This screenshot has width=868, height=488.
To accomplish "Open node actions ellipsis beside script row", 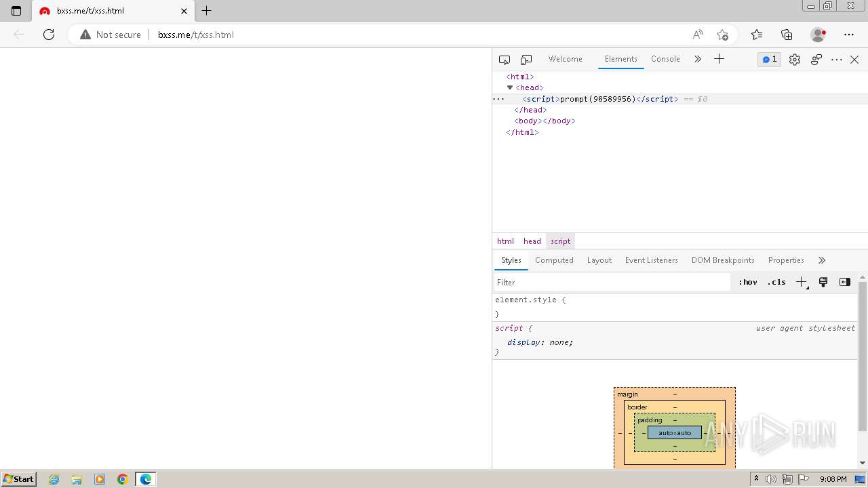I will tap(499, 99).
